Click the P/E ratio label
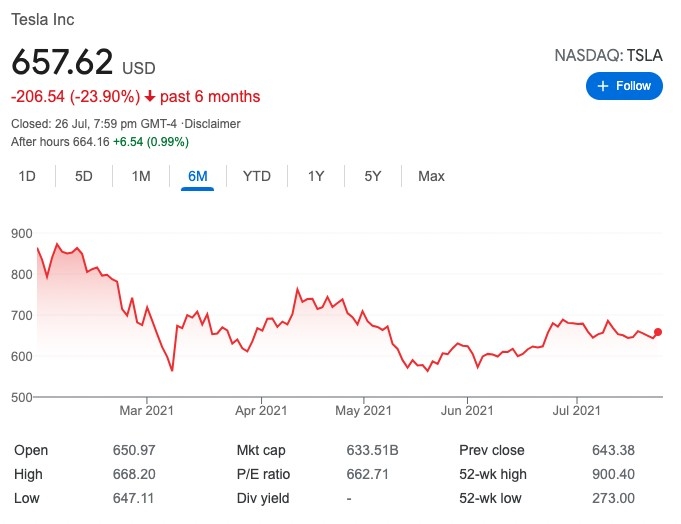The image size is (681, 524). coord(263,474)
